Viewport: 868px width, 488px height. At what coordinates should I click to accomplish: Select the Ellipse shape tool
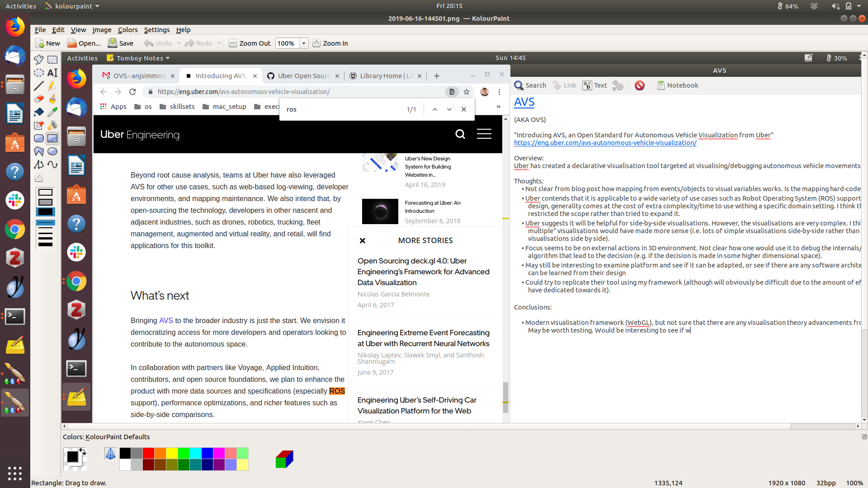52,151
